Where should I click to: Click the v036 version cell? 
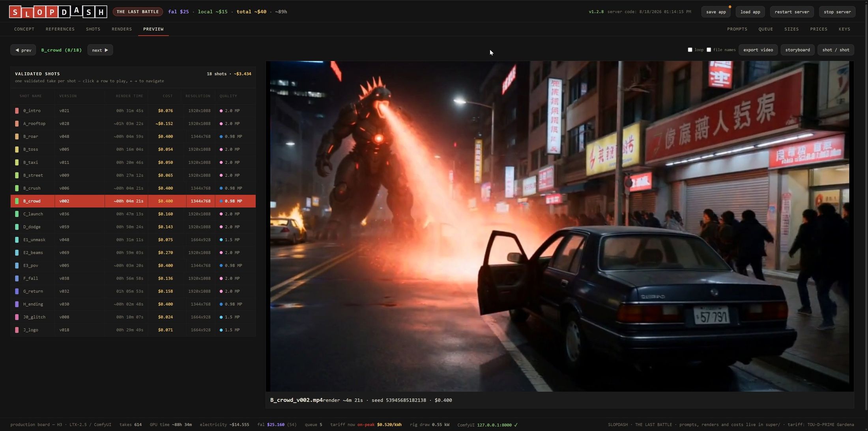click(64, 214)
